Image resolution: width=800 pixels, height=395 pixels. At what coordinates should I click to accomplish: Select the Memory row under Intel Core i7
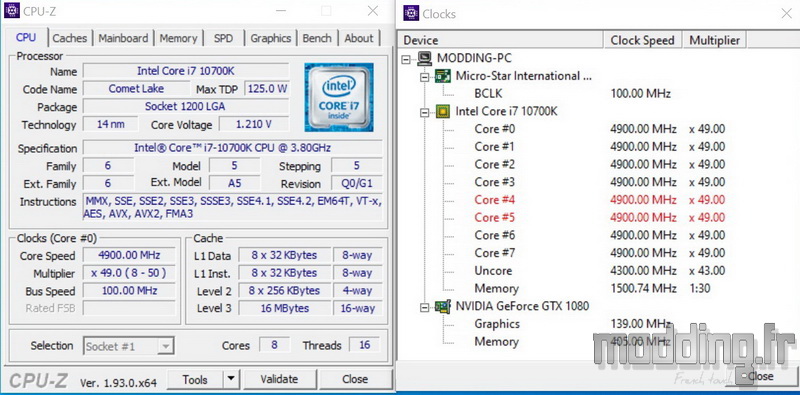click(x=496, y=289)
